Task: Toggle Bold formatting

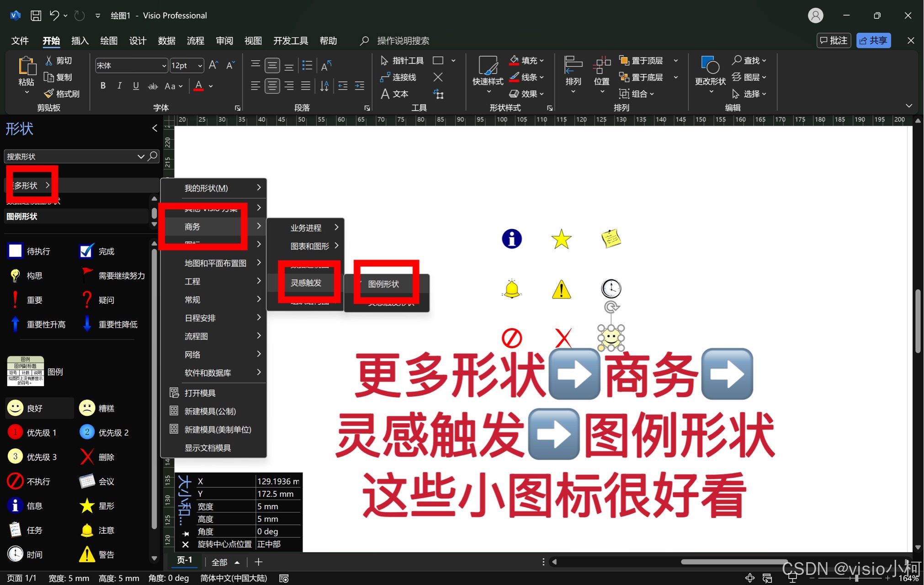Action: pyautogui.click(x=103, y=86)
